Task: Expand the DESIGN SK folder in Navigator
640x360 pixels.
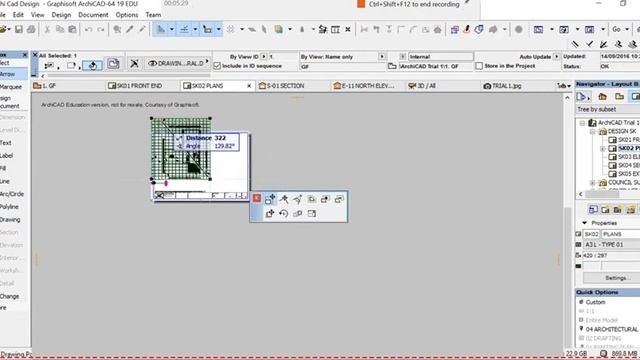Action: pos(593,131)
